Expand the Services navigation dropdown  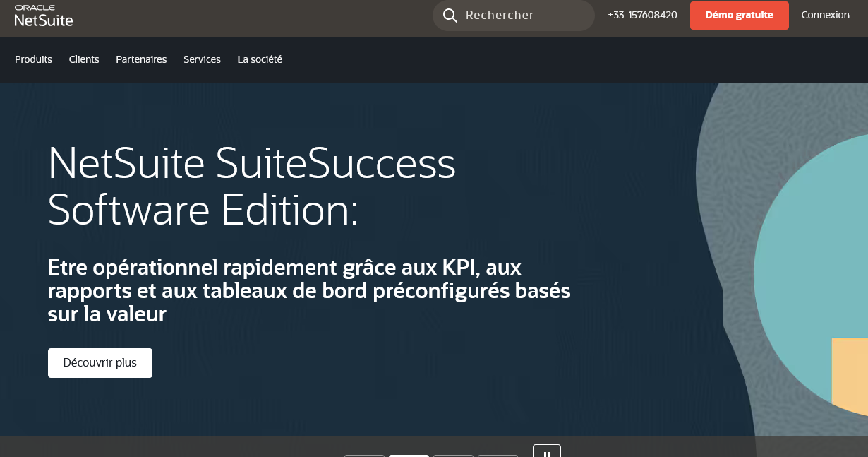point(202,59)
